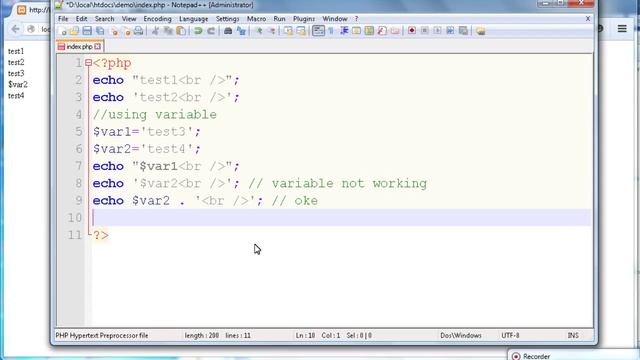The width and height of the screenshot is (640, 360).
Task: Open the Macro menu
Action: pyautogui.click(x=256, y=19)
